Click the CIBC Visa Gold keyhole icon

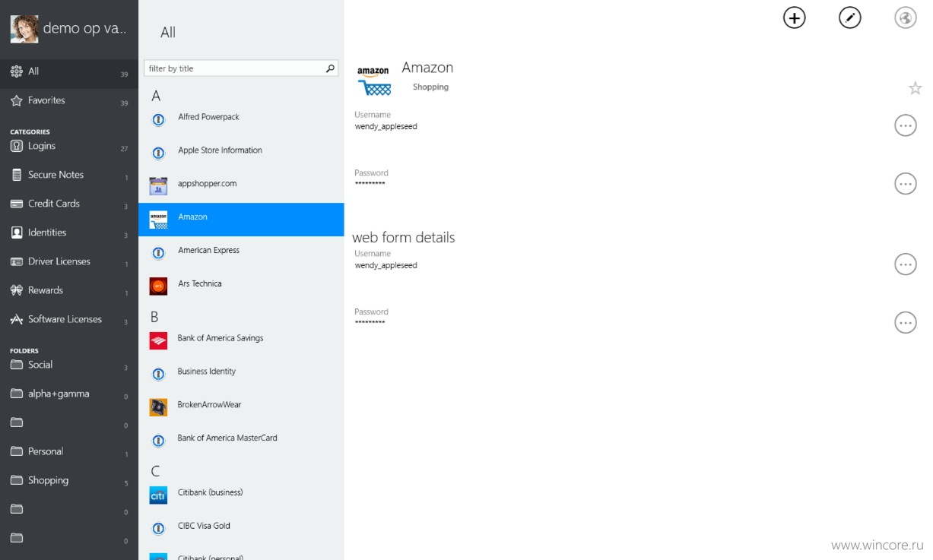(158, 529)
